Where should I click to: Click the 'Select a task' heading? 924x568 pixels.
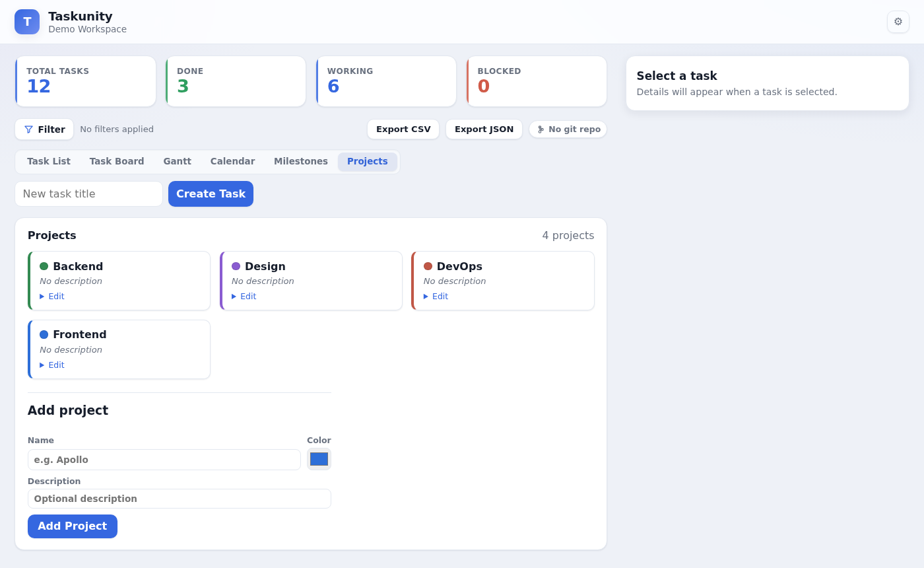point(676,76)
